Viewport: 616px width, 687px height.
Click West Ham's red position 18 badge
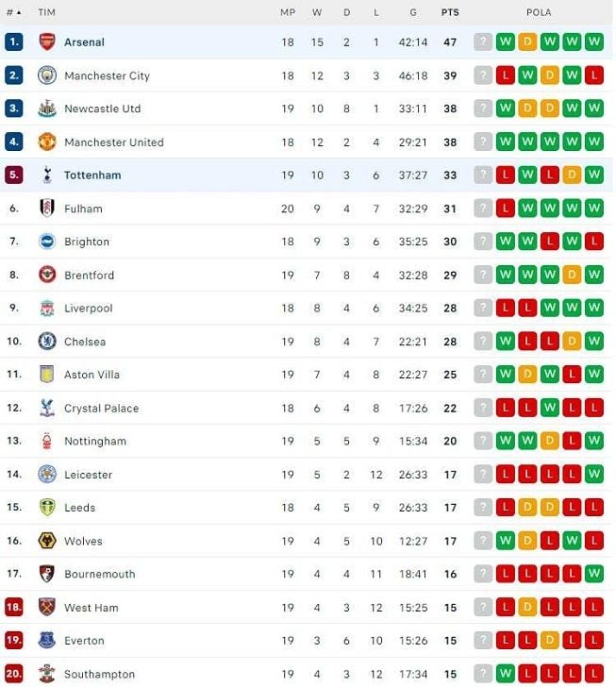[x=13, y=608]
